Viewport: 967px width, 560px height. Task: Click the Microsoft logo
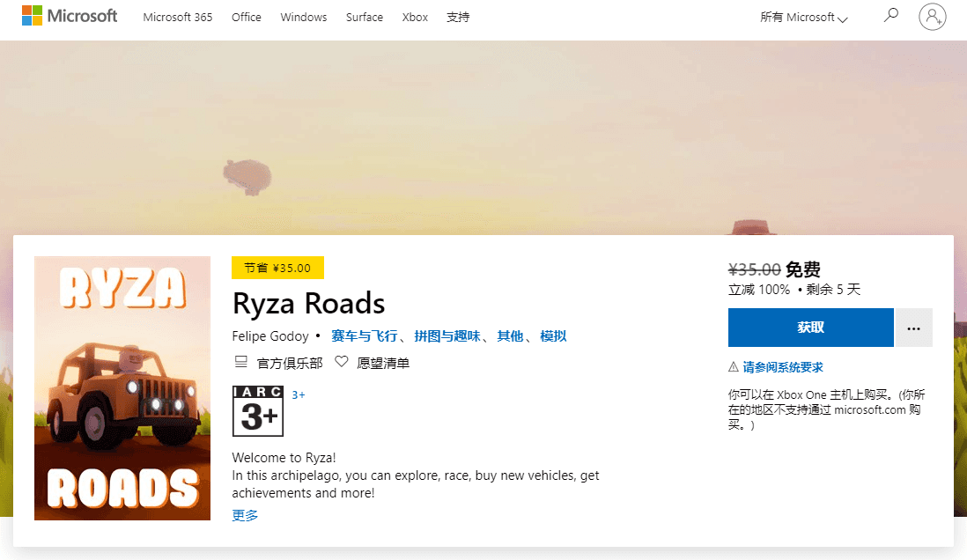70,17
